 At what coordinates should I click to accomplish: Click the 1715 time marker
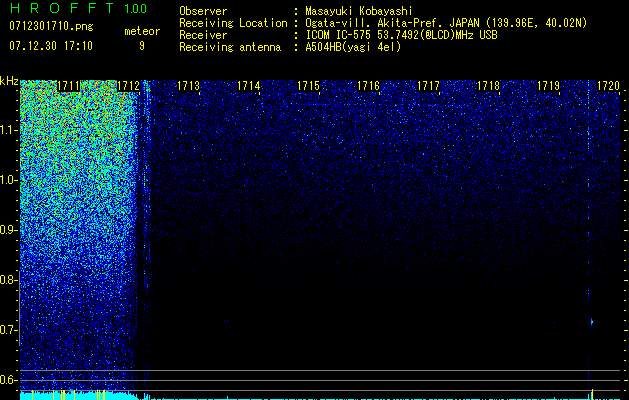308,86
